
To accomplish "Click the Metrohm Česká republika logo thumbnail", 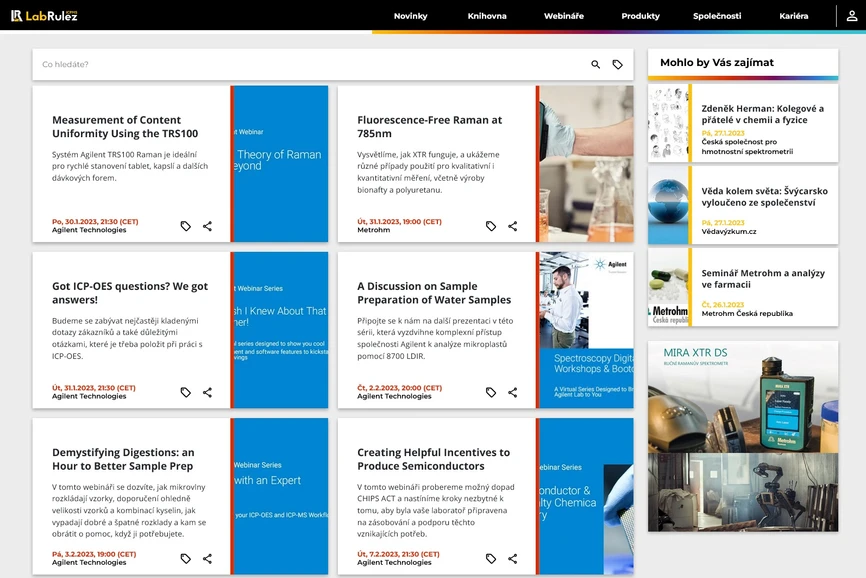I will point(668,287).
